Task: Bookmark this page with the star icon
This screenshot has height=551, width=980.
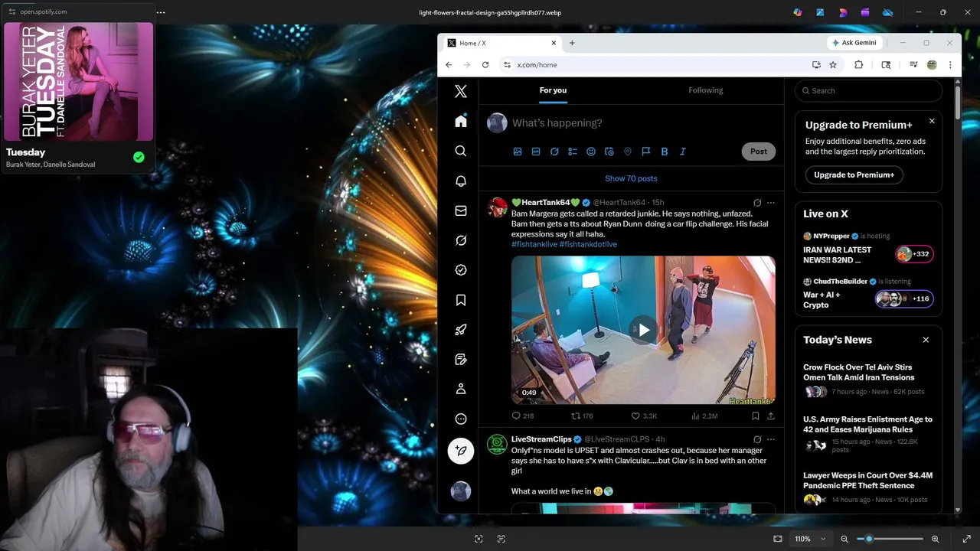Action: coord(833,65)
